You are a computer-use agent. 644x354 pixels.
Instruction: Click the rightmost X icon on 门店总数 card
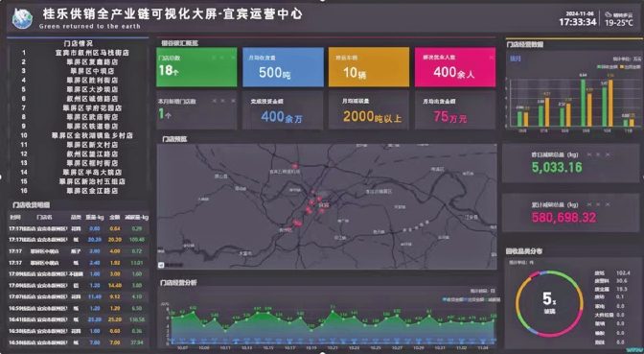click(233, 58)
